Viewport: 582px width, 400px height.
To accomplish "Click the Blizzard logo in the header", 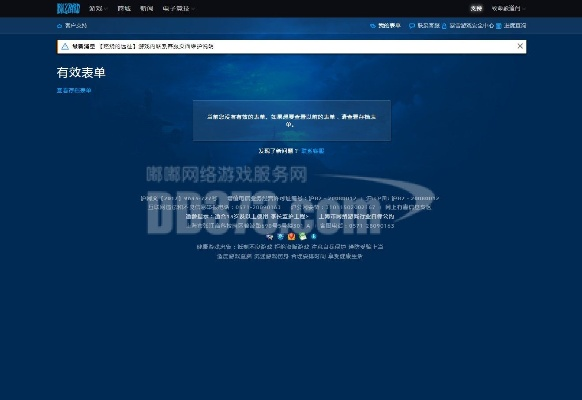I will click(68, 8).
